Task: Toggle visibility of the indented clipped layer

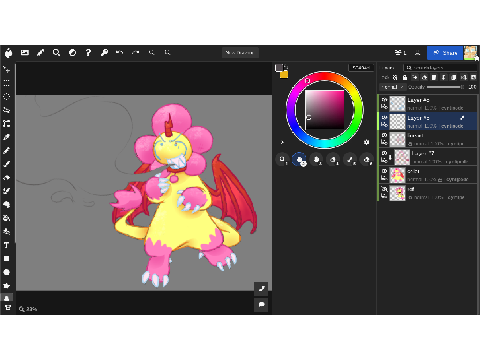Action: (x=384, y=153)
